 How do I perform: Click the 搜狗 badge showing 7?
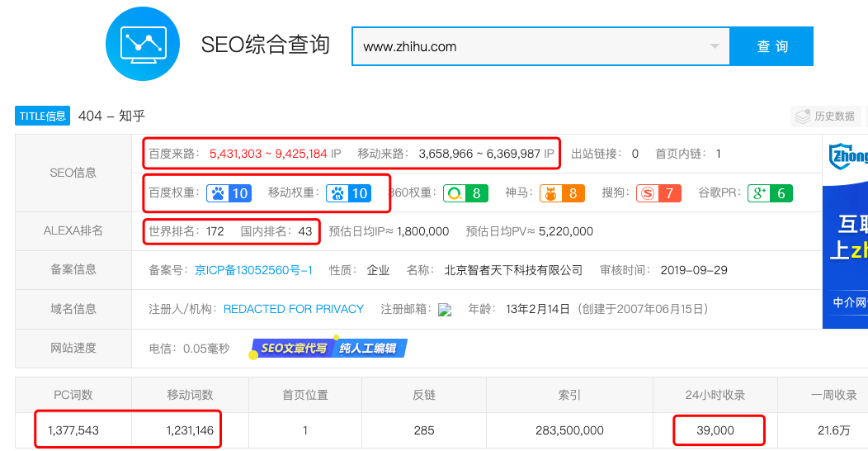click(658, 193)
